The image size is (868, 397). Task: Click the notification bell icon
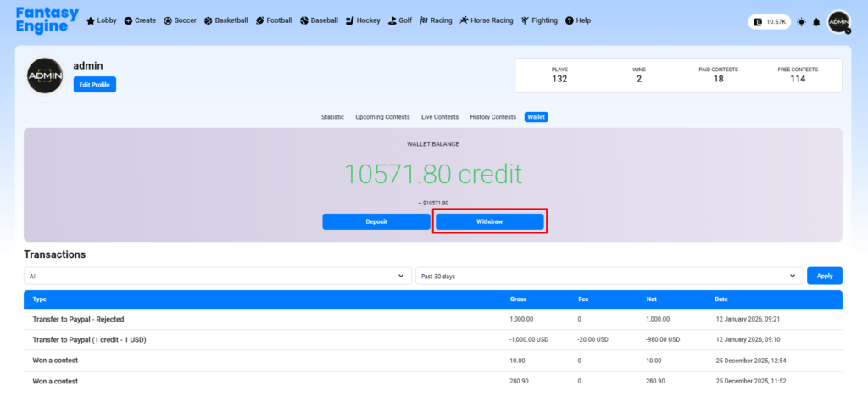[x=816, y=22]
